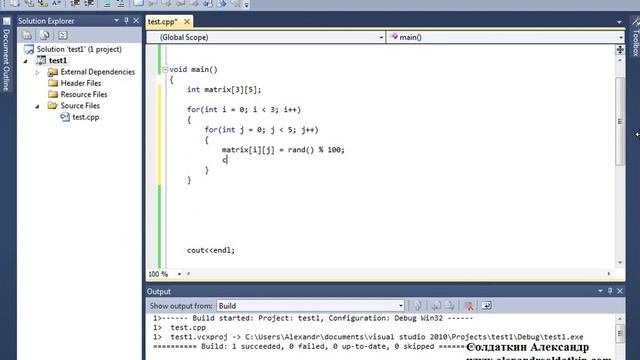Click the 'Build: 1 succeeded' output line
Image resolution: width=640 pixels, height=360 pixels.
click(x=310, y=347)
